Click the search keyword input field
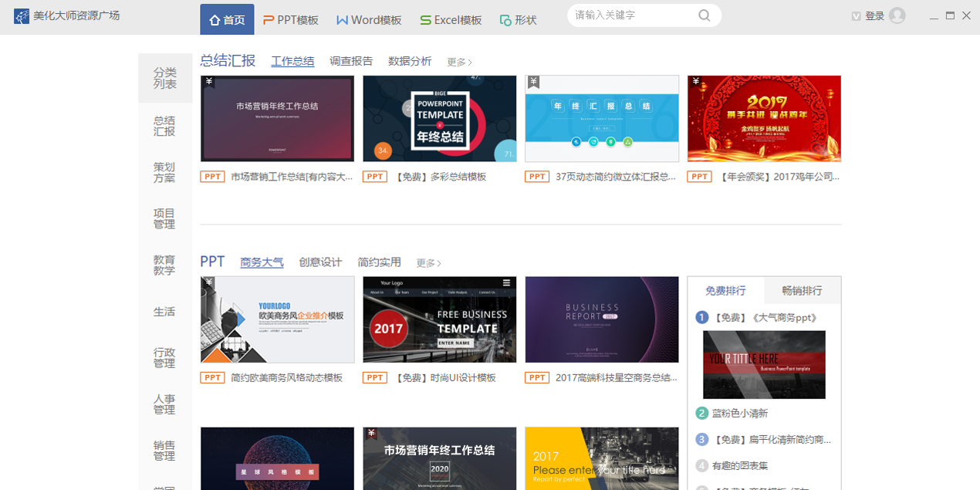 coord(633,15)
